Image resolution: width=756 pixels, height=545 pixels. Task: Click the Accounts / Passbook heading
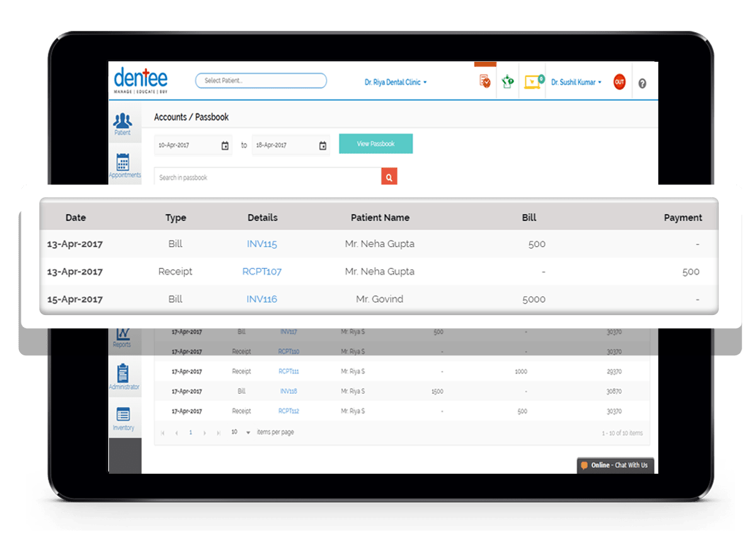pos(192,117)
